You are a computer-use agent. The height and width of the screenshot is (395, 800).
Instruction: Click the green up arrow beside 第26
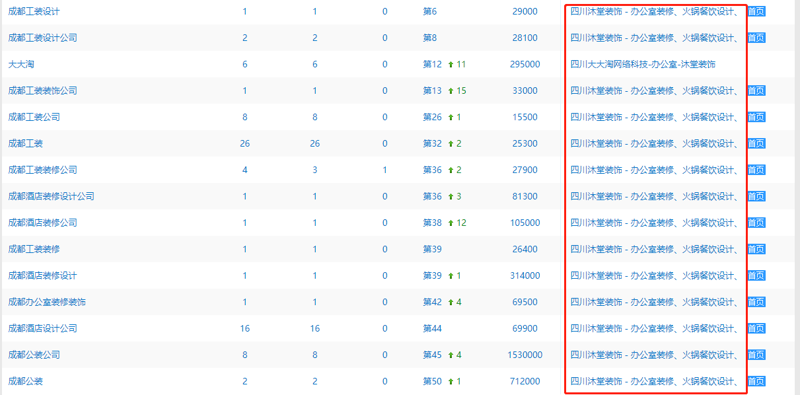(451, 117)
